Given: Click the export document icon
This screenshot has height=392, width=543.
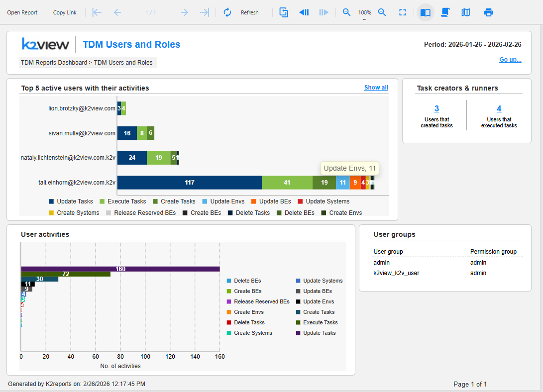Looking at the screenshot, I should click(284, 12).
